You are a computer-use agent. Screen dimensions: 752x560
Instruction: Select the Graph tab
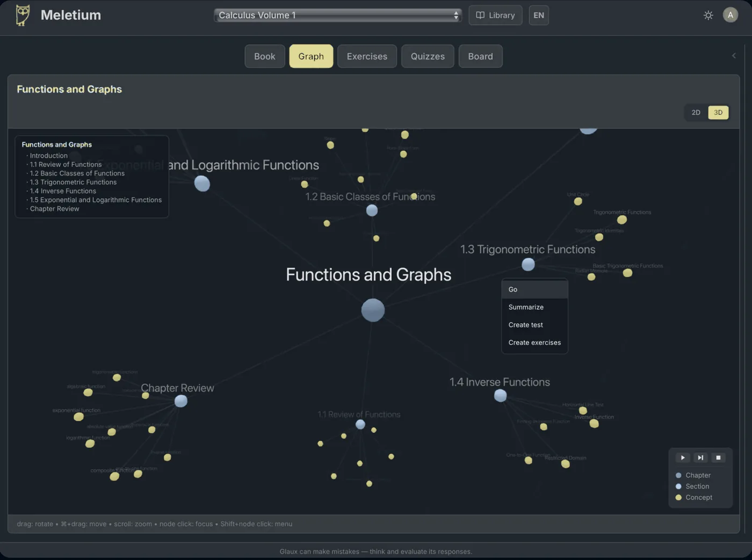(311, 56)
